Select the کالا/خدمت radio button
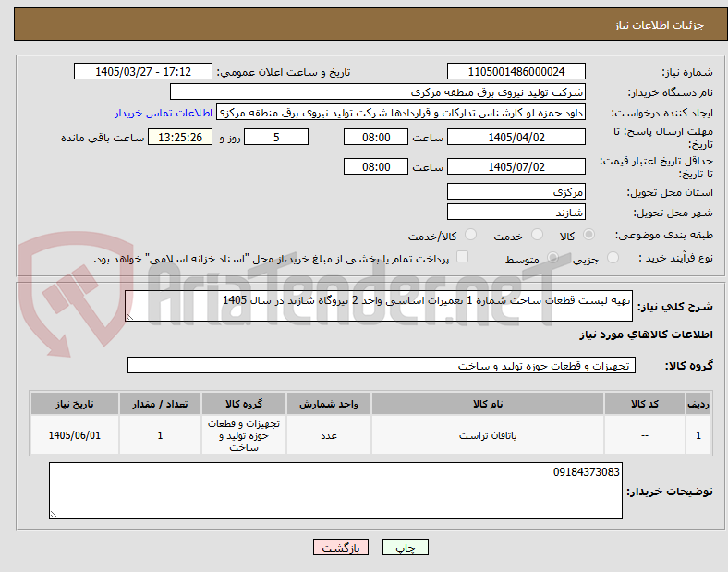728x572 pixels. click(x=471, y=235)
